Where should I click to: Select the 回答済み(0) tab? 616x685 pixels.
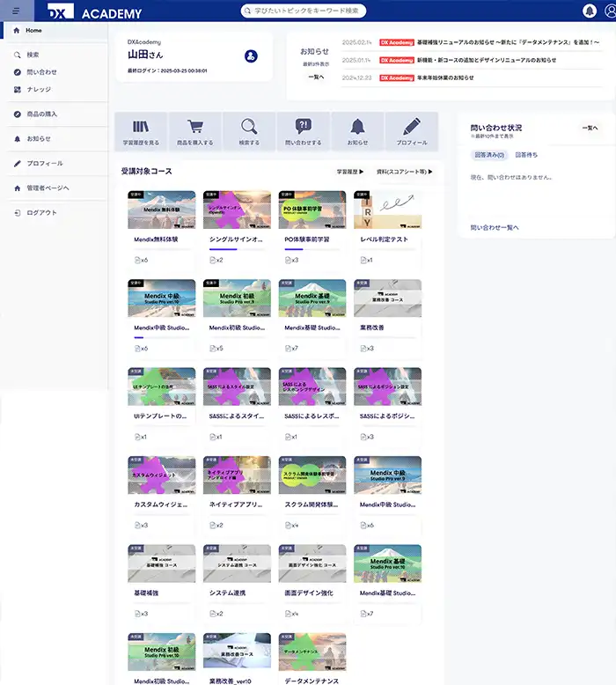pyautogui.click(x=490, y=155)
